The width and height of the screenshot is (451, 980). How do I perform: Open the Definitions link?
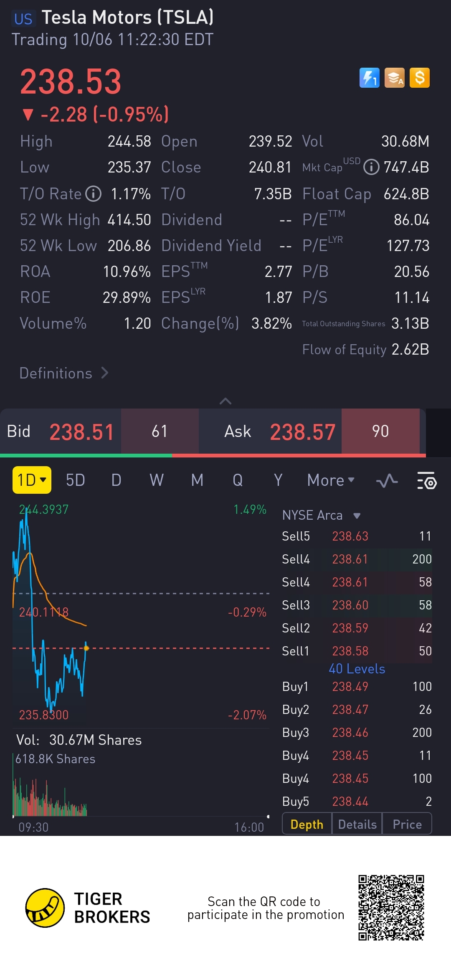click(x=64, y=373)
